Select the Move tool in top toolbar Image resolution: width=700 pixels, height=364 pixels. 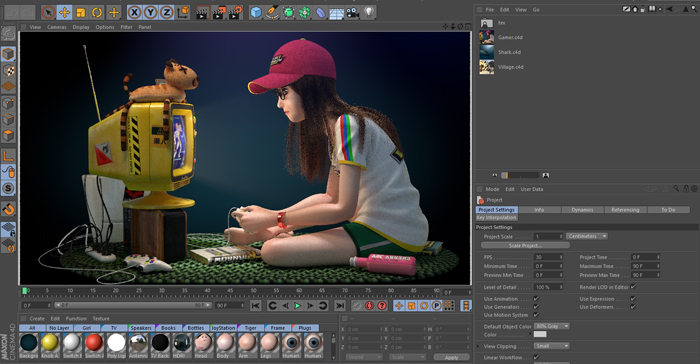click(64, 13)
